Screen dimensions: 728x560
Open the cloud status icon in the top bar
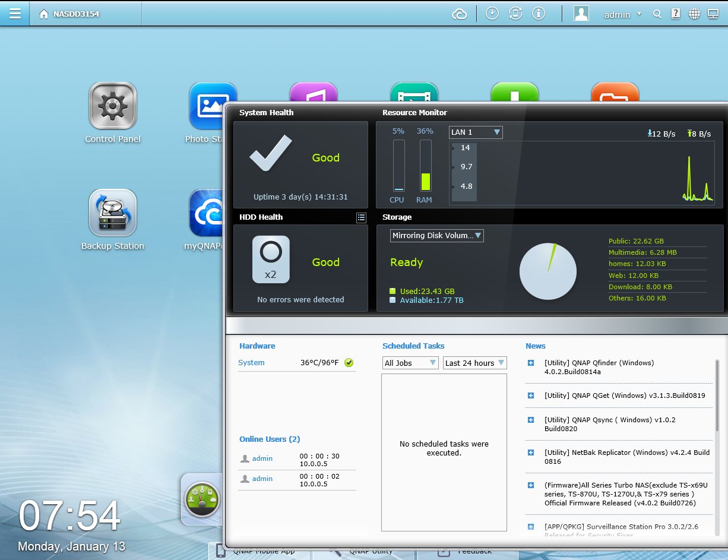460,14
